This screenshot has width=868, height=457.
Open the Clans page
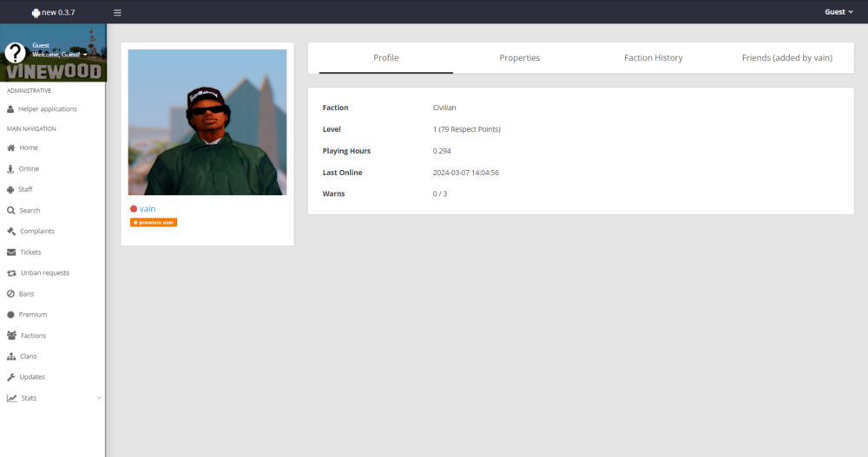pos(29,356)
